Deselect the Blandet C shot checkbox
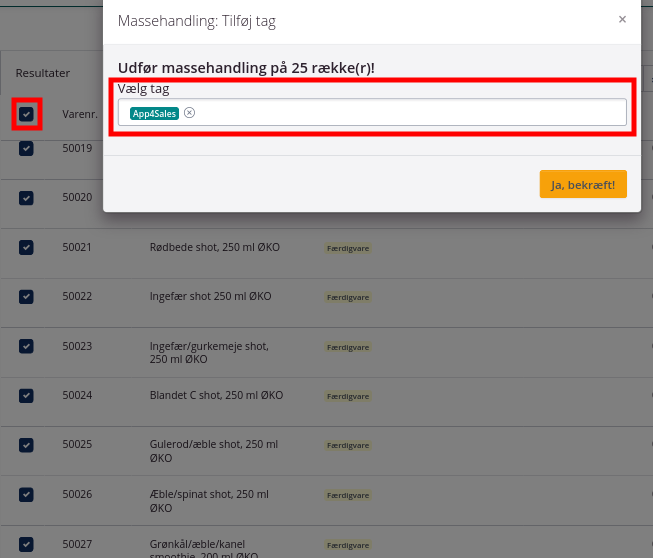Screen dimensions: 653x558 [26, 396]
